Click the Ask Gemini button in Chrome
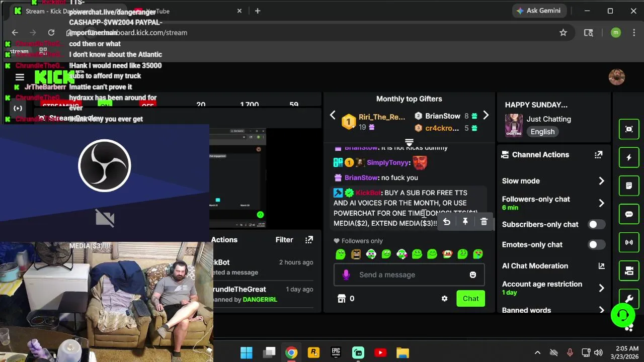Image resolution: width=644 pixels, height=362 pixels. point(538,11)
